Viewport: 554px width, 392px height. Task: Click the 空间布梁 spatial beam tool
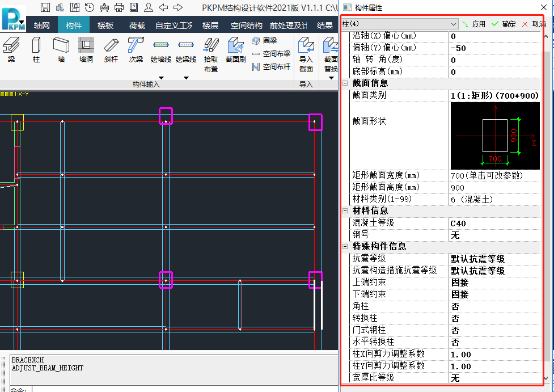[271, 54]
